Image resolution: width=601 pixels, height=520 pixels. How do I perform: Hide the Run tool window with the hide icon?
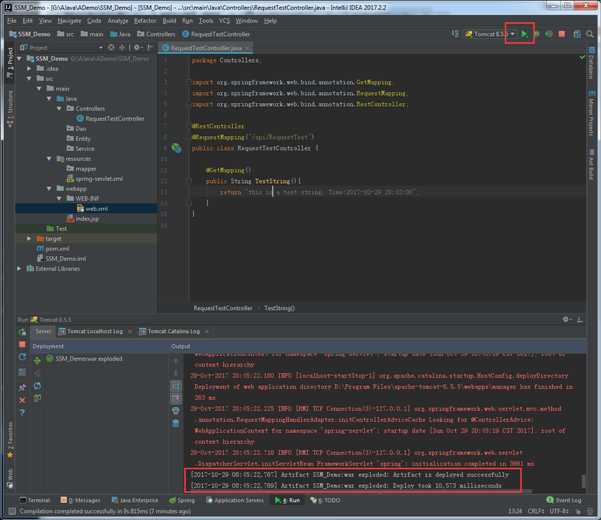pyautogui.click(x=580, y=319)
